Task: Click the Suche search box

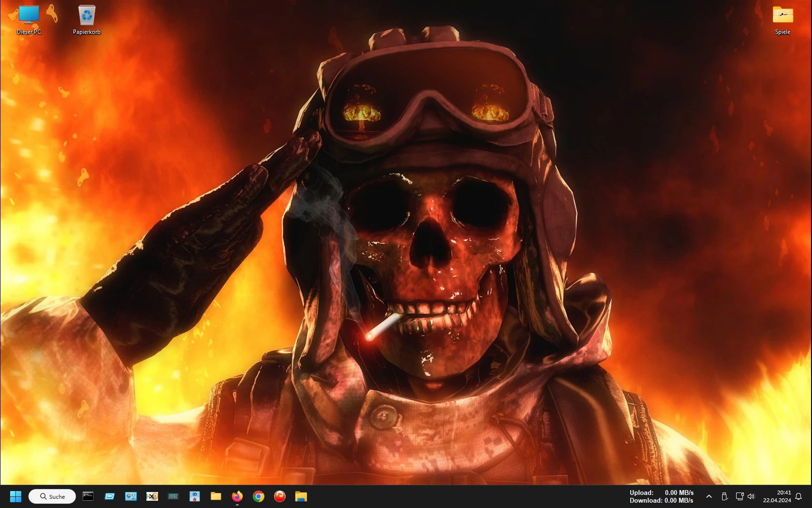Action: [x=52, y=496]
